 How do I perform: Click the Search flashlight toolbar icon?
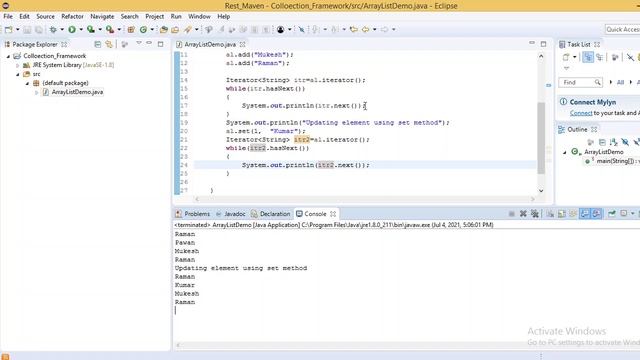pos(188,29)
